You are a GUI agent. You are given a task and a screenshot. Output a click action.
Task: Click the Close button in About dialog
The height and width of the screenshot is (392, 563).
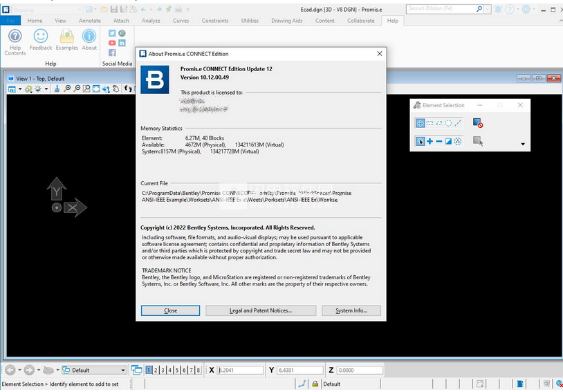point(170,310)
